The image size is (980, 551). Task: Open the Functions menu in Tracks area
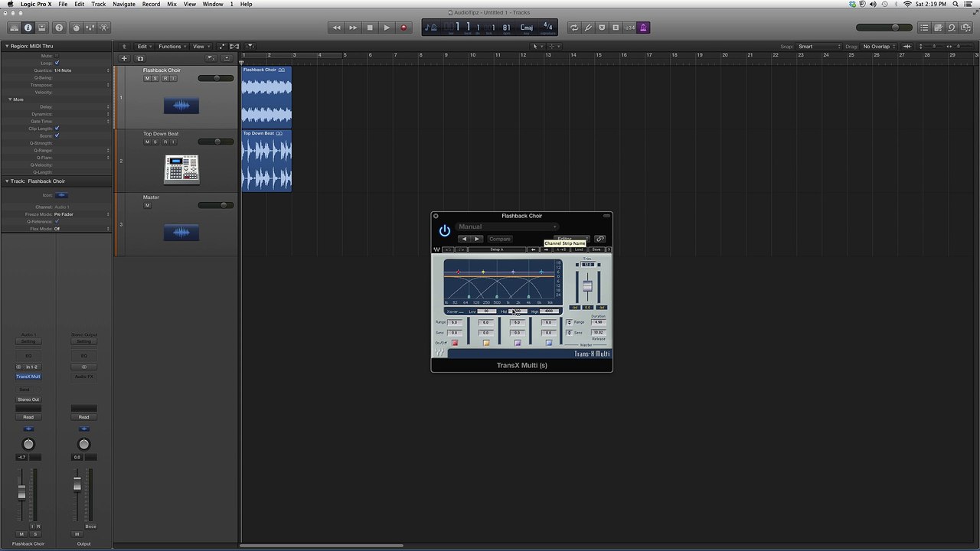coord(171,47)
